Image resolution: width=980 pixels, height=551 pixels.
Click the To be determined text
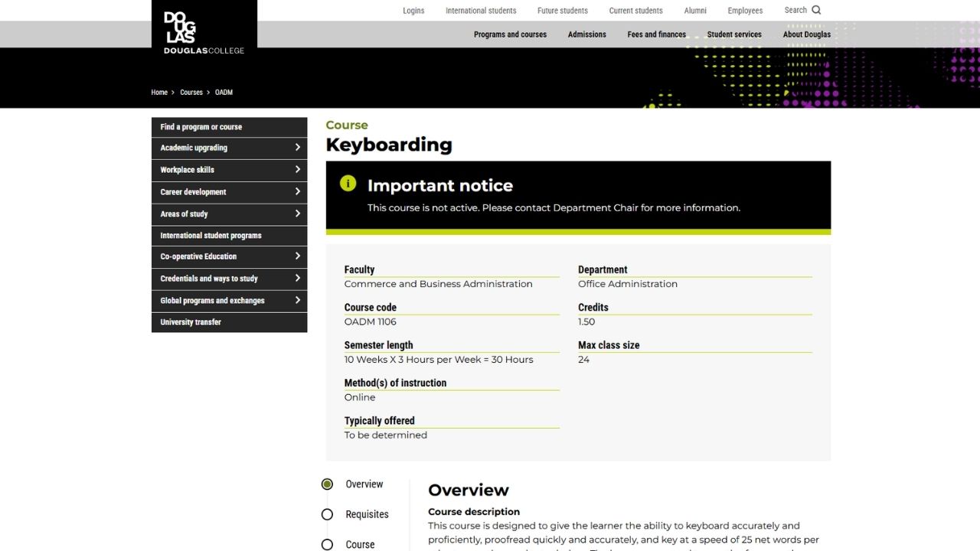pos(386,435)
